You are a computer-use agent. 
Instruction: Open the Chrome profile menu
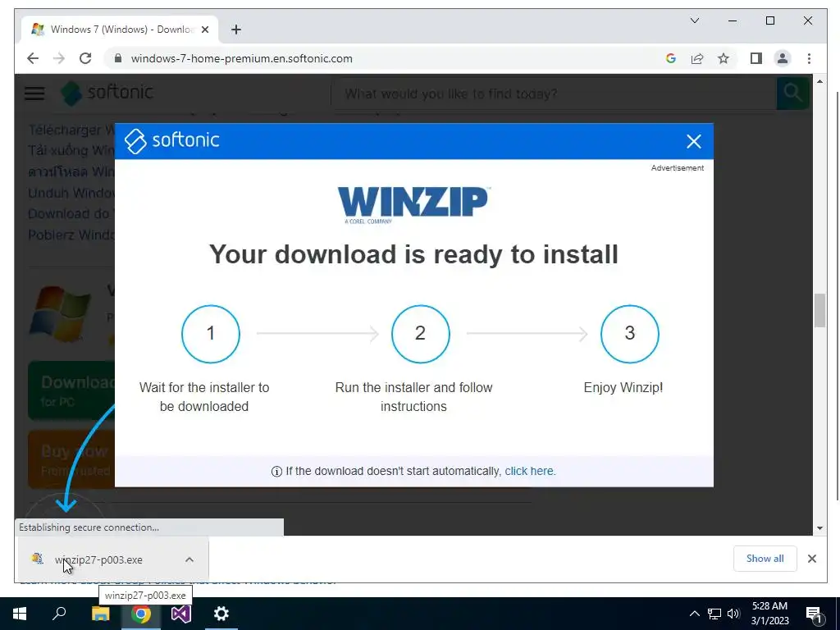782,58
